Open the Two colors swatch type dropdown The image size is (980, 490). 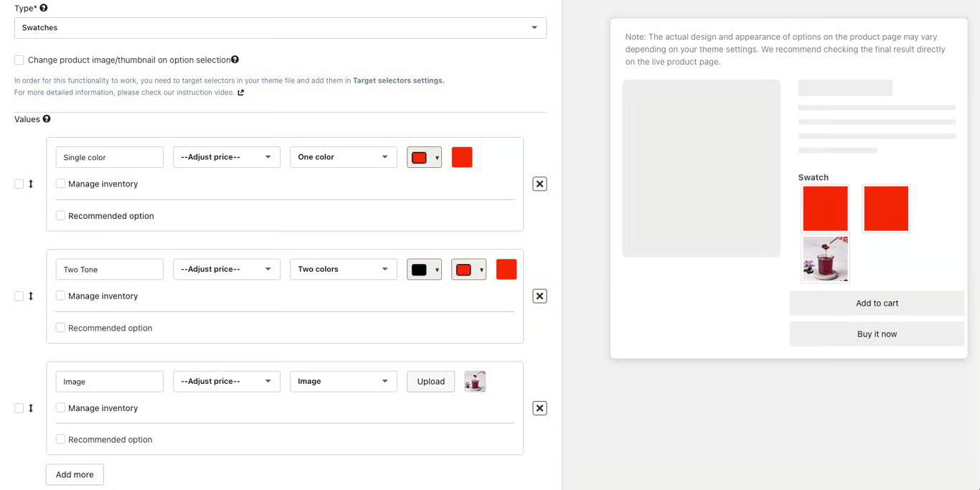344,269
